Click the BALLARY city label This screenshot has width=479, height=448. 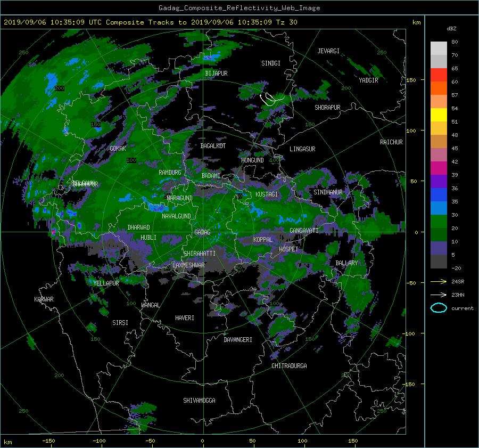tap(346, 263)
